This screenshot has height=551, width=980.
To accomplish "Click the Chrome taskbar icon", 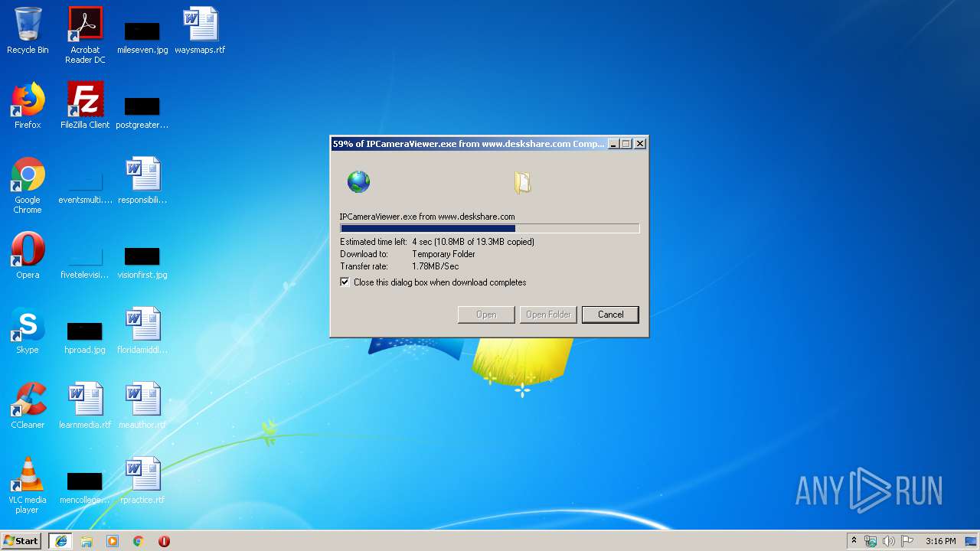I will tap(139, 541).
